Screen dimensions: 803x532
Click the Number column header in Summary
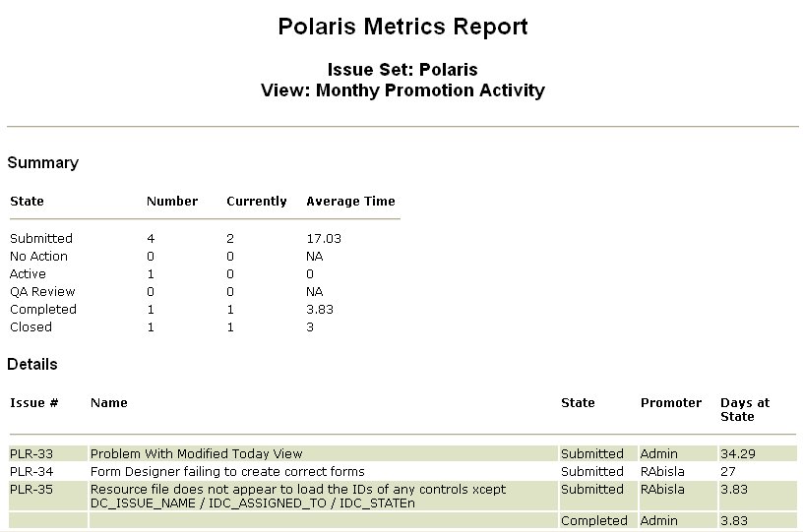(172, 201)
